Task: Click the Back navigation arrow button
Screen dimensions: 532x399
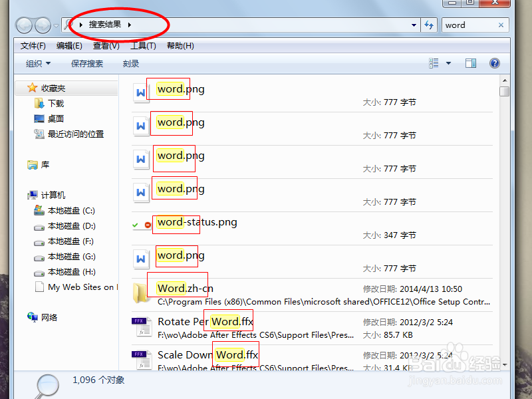Action: [x=24, y=25]
